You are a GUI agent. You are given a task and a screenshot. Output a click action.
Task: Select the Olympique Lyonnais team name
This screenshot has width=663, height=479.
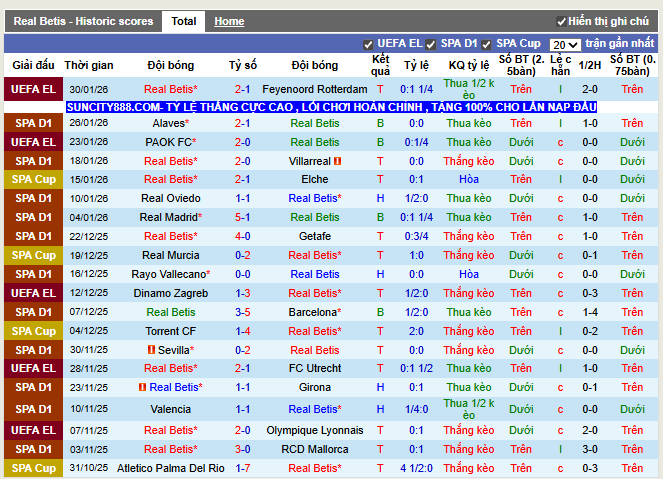point(315,430)
